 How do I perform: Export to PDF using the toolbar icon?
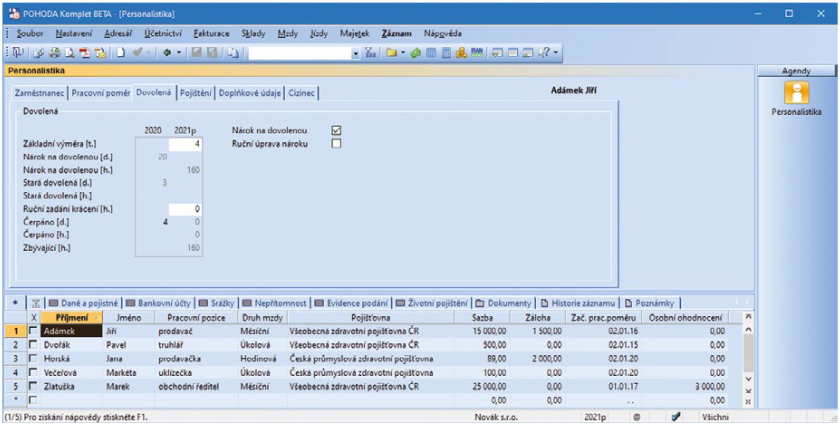point(85,52)
